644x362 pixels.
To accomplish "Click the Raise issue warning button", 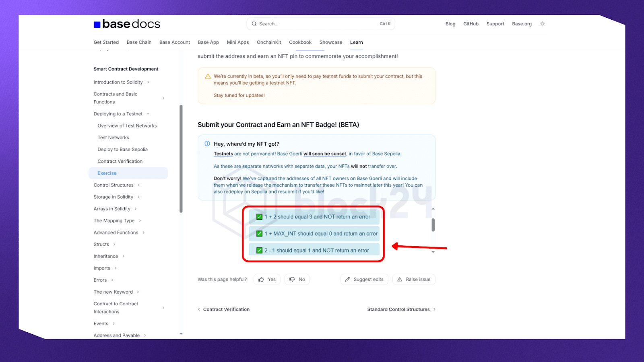I will click(x=414, y=280).
